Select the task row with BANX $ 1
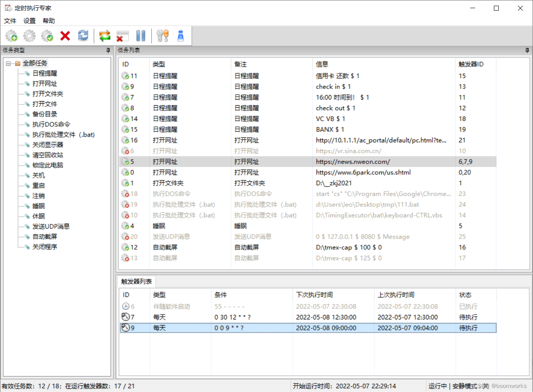 pyautogui.click(x=308, y=129)
